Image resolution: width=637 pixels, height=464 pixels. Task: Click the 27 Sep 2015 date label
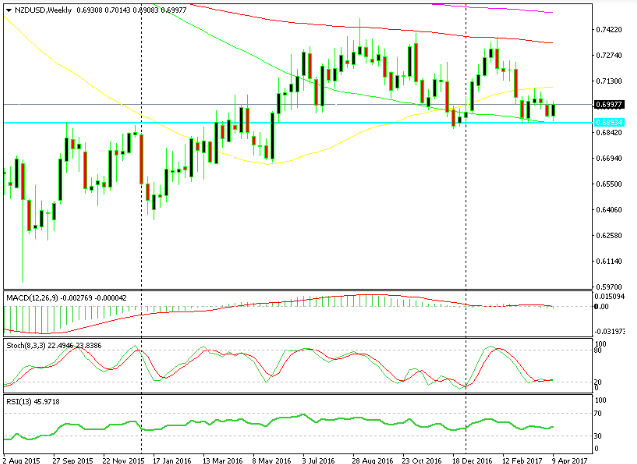(73, 460)
